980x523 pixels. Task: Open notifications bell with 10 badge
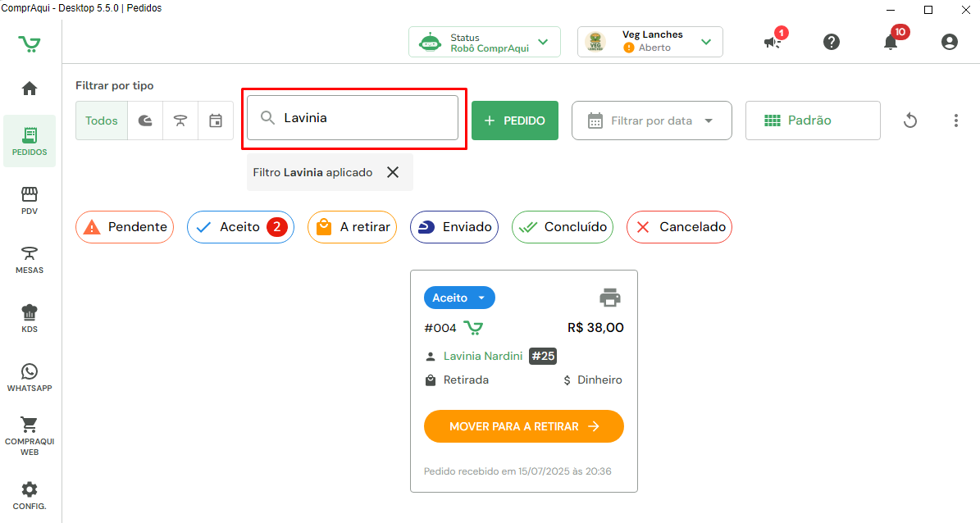(x=891, y=42)
